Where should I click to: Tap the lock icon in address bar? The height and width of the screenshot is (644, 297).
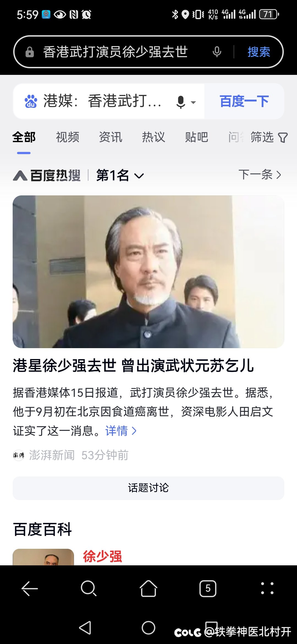coord(30,52)
